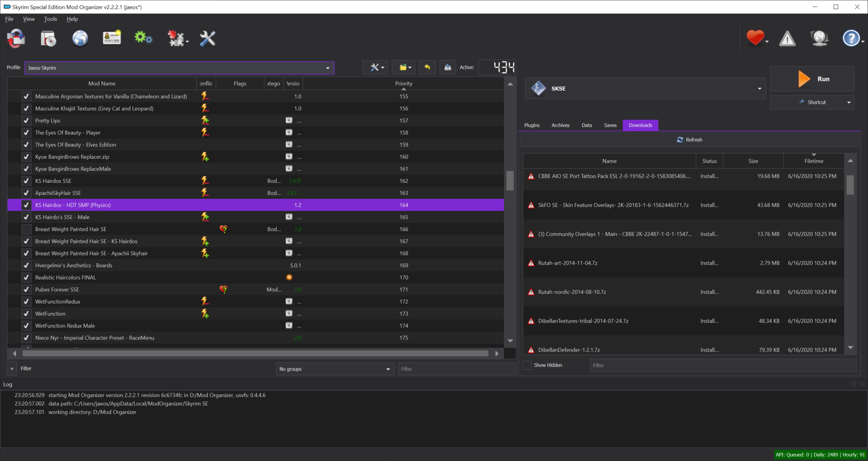Click conflict lightning icon for KS Hairdos SSE
Viewport: 868px width, 461px height.
click(x=205, y=181)
